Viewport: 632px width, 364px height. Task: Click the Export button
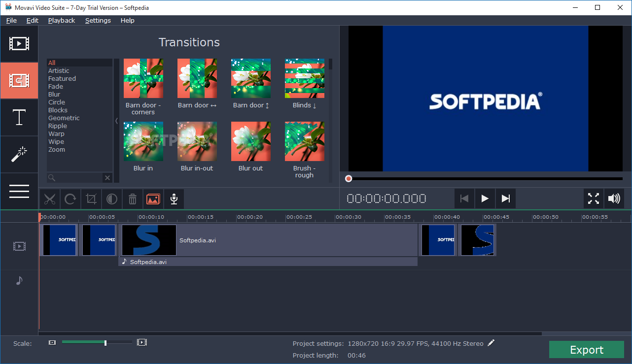[587, 350]
